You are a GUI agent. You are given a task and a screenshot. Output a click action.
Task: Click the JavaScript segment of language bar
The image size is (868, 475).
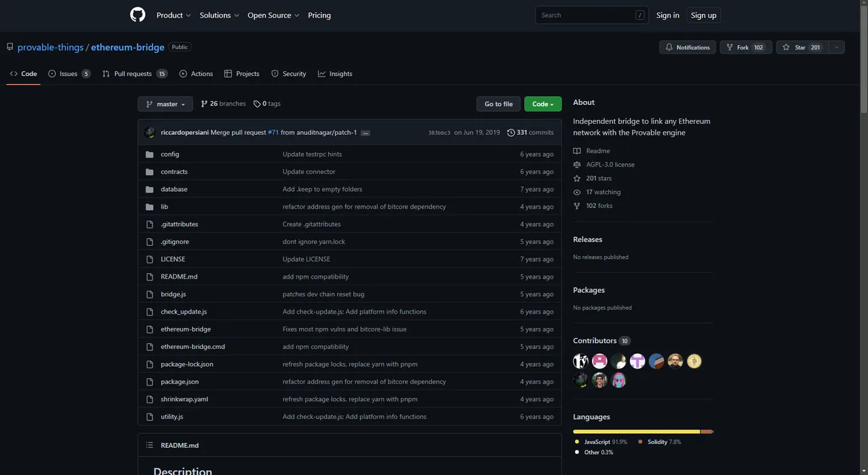[x=636, y=432]
